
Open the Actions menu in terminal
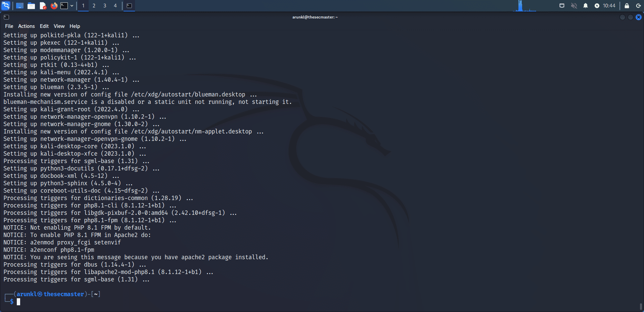click(27, 26)
